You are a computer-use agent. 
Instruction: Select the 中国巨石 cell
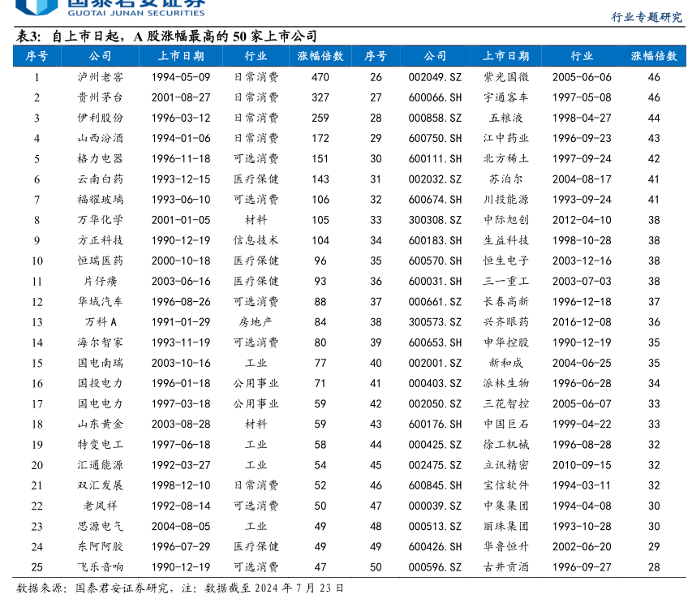pyautogui.click(x=506, y=424)
